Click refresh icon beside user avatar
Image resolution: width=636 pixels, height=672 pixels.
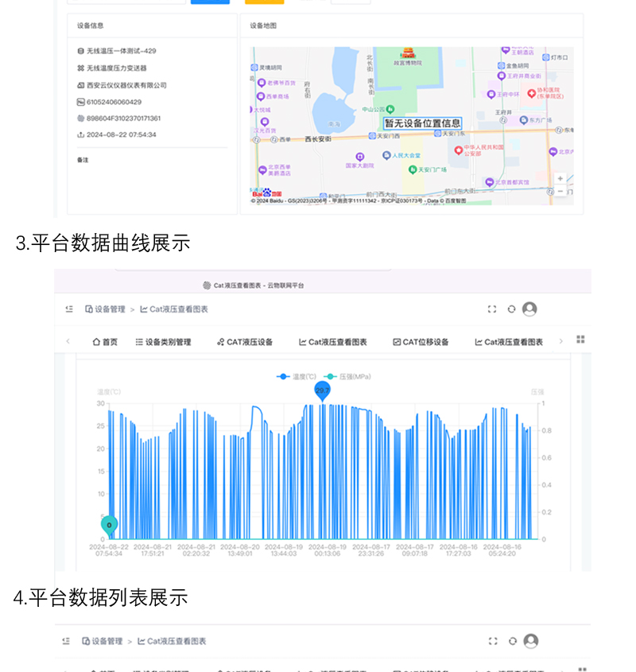[x=511, y=309]
